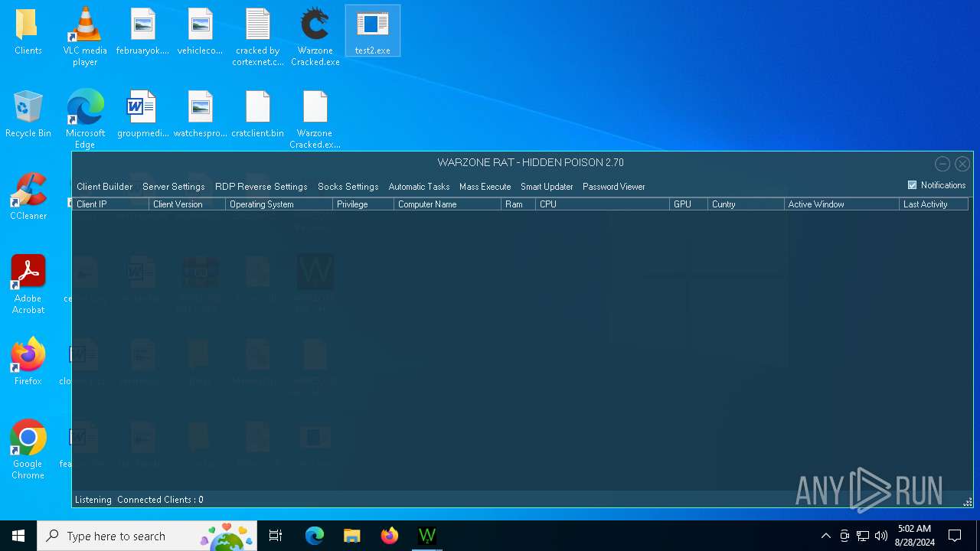
Task: Select watchespro image file icon
Action: (x=200, y=114)
